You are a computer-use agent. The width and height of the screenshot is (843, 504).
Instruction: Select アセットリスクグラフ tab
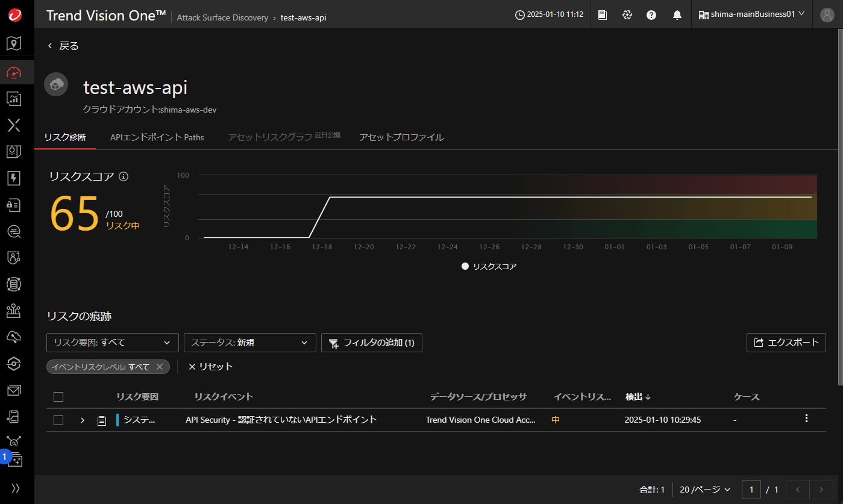tap(270, 137)
